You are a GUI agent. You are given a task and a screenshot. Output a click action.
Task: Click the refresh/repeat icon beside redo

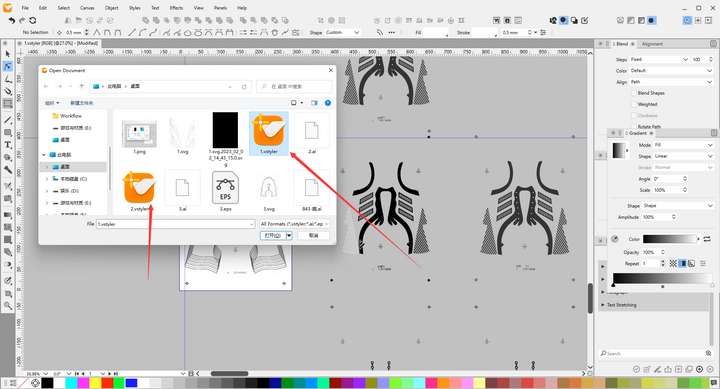[x=33, y=20]
